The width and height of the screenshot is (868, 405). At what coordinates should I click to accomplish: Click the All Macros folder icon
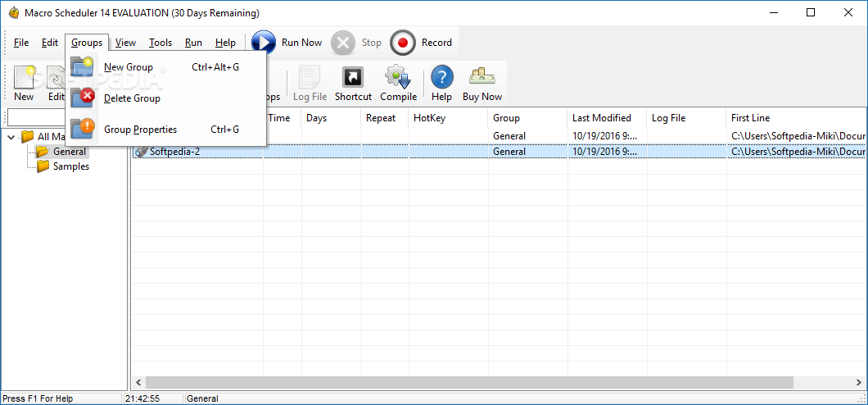pos(28,136)
